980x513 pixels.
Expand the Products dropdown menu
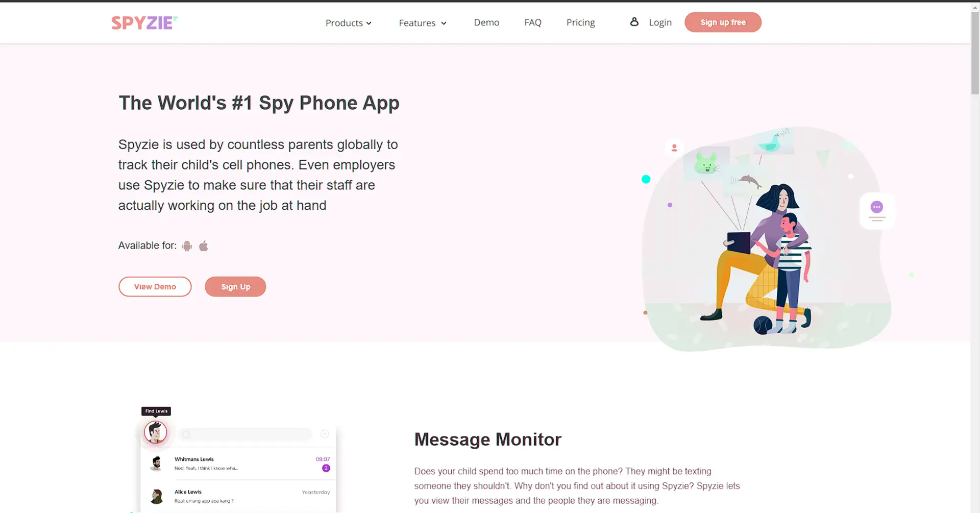(349, 23)
